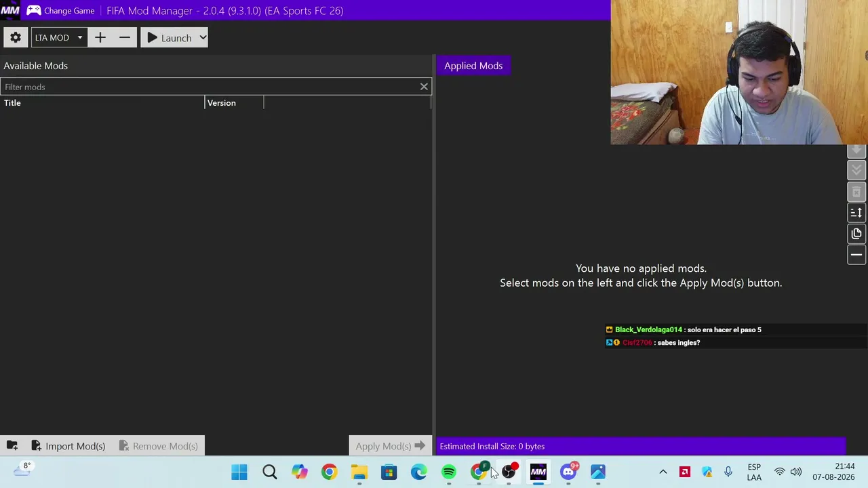Launch the game with the Launch button
The width and height of the screenshot is (868, 488).
tap(170, 38)
